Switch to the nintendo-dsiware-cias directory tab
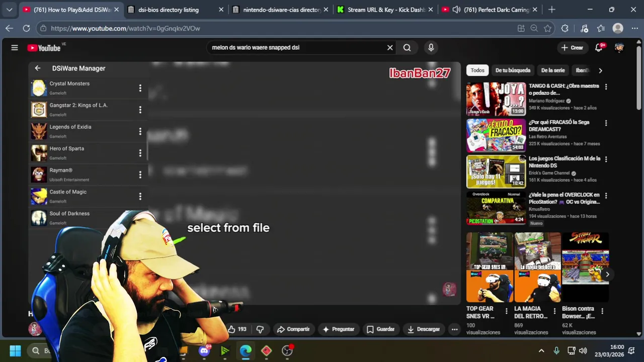Viewport: 644px width, 362px height. [x=280, y=10]
